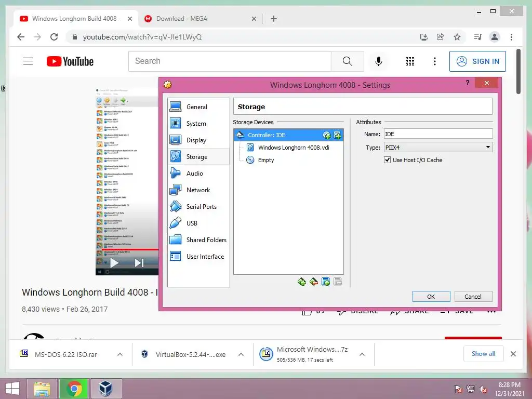Click the greyed remove attachment icon below the list
This screenshot has width=532, height=399.
tap(338, 282)
